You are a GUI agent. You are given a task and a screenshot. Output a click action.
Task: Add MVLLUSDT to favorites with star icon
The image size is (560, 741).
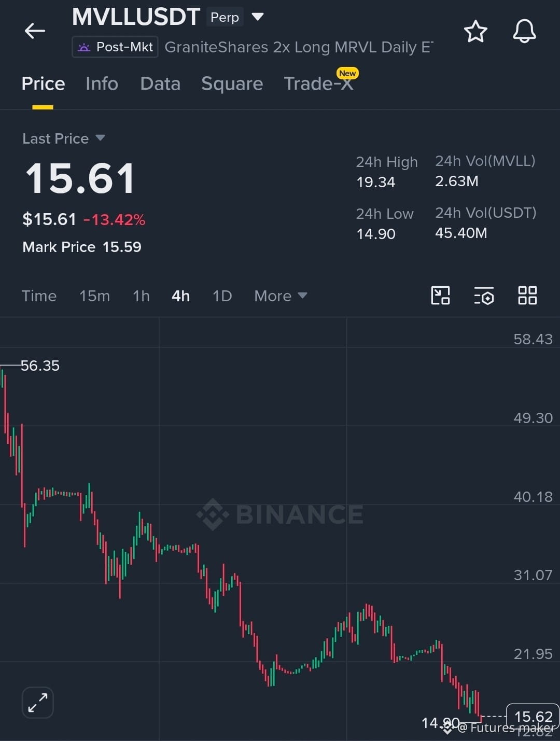pos(475,32)
